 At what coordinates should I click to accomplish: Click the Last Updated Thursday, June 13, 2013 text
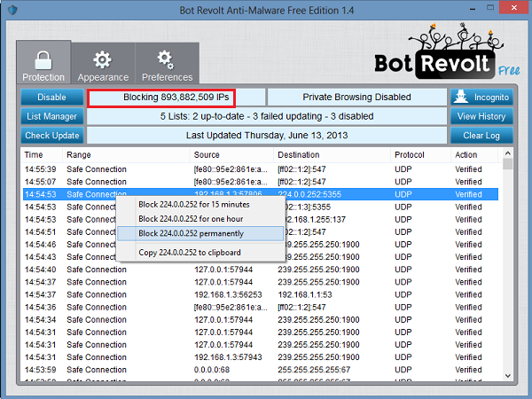pos(267,136)
